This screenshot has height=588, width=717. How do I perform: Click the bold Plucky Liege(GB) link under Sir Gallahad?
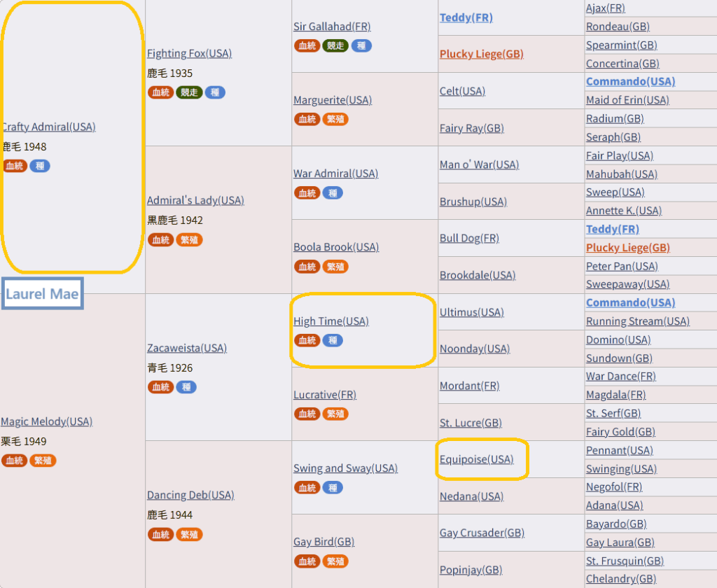click(x=481, y=54)
